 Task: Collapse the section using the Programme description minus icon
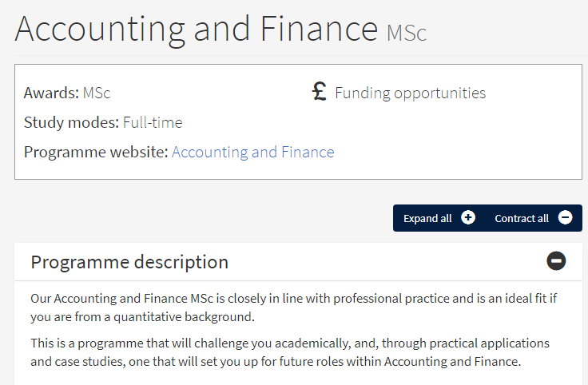556,261
